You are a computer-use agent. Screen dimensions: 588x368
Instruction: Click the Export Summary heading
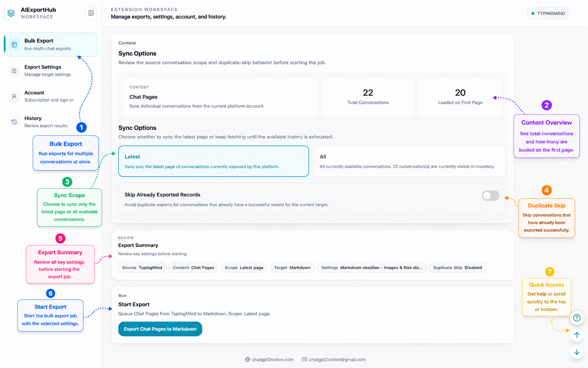coord(138,245)
